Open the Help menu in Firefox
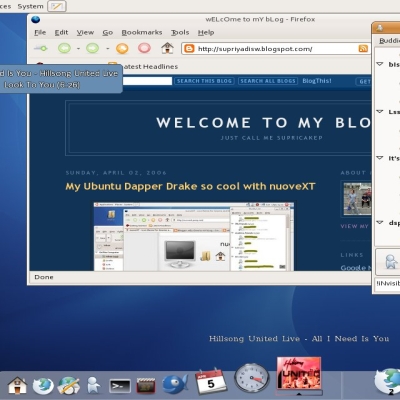 [x=206, y=32]
